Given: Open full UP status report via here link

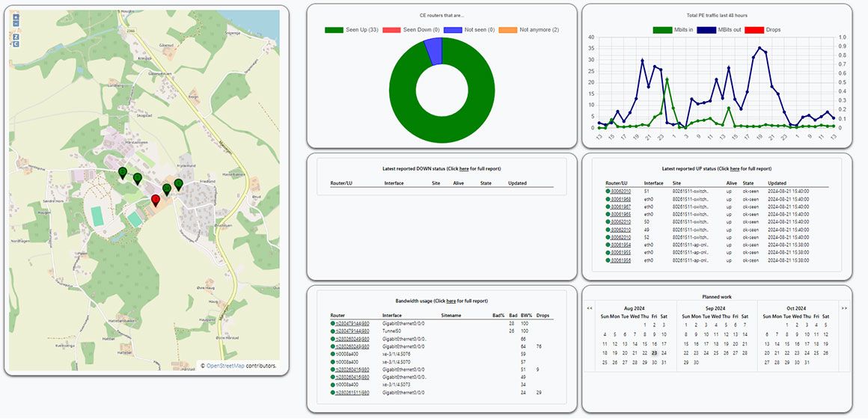Looking at the screenshot, I should [x=735, y=168].
